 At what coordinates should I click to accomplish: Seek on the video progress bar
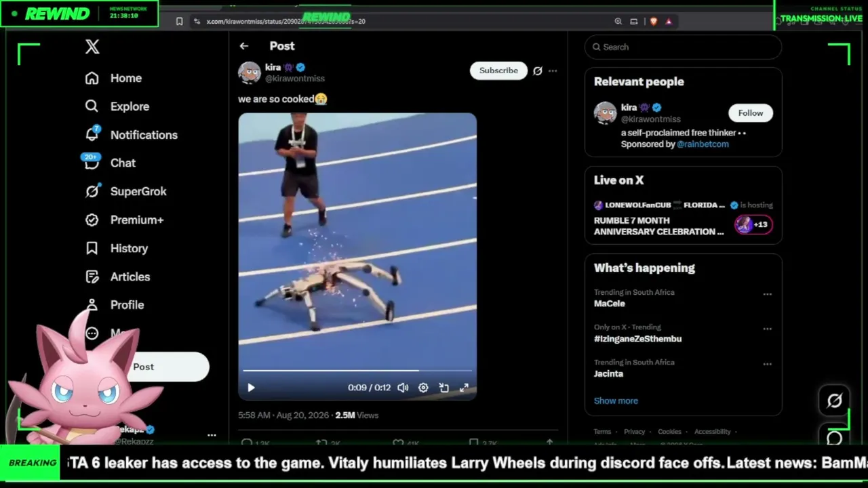point(357,371)
